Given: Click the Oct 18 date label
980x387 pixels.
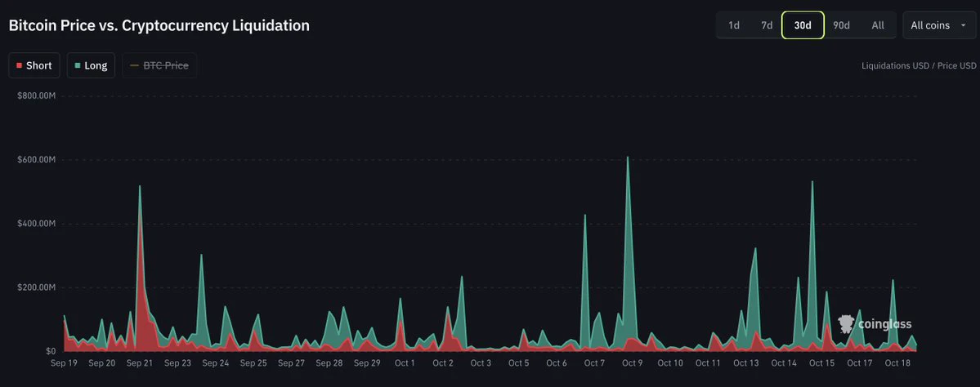Looking at the screenshot, I should 897,363.
